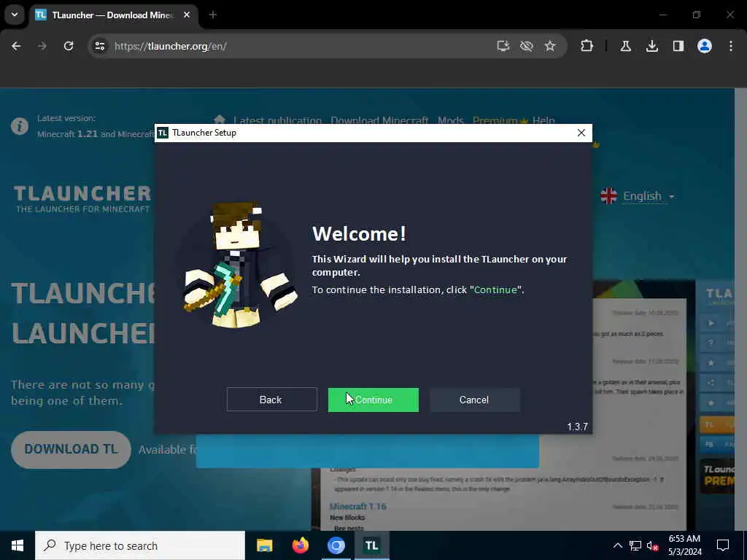
Task: Open the Chrome profile avatar
Action: click(x=705, y=46)
